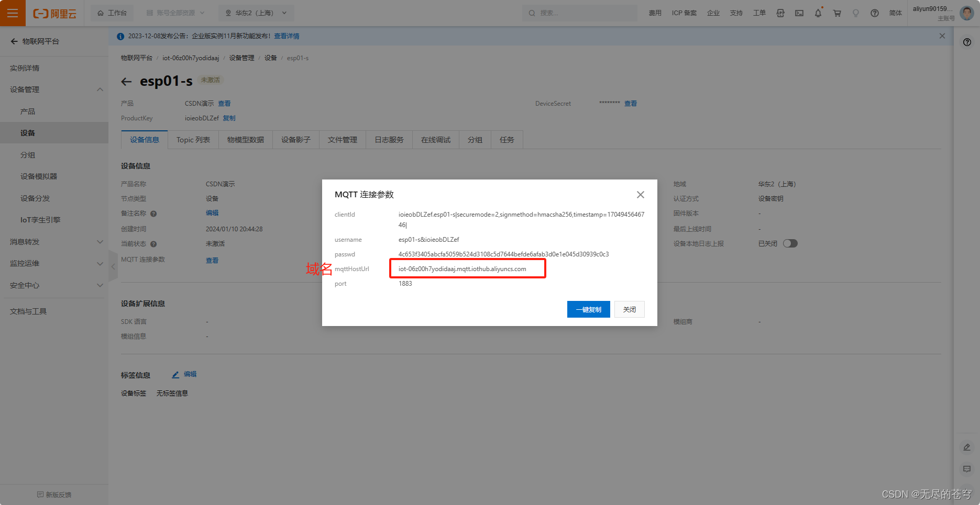Switch to the 物模型数据 tab
980x505 pixels.
(246, 140)
